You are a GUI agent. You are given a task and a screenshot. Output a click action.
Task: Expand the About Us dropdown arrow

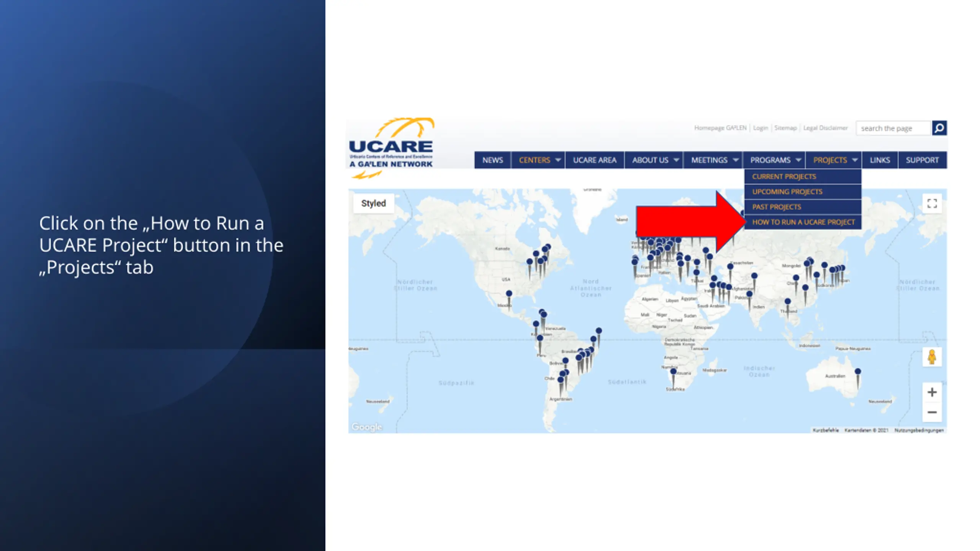click(x=676, y=160)
